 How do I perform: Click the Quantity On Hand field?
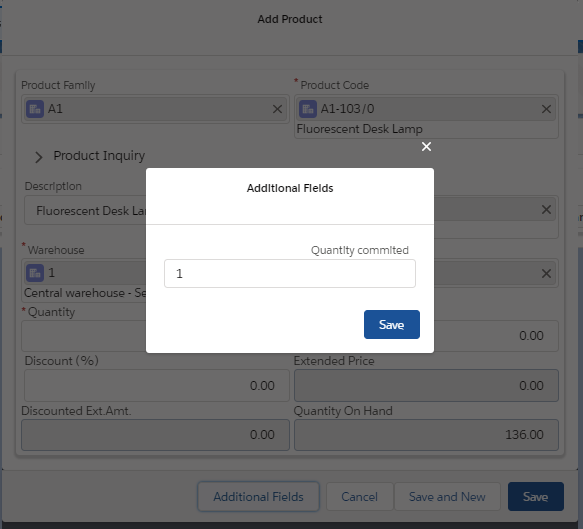tap(426, 435)
